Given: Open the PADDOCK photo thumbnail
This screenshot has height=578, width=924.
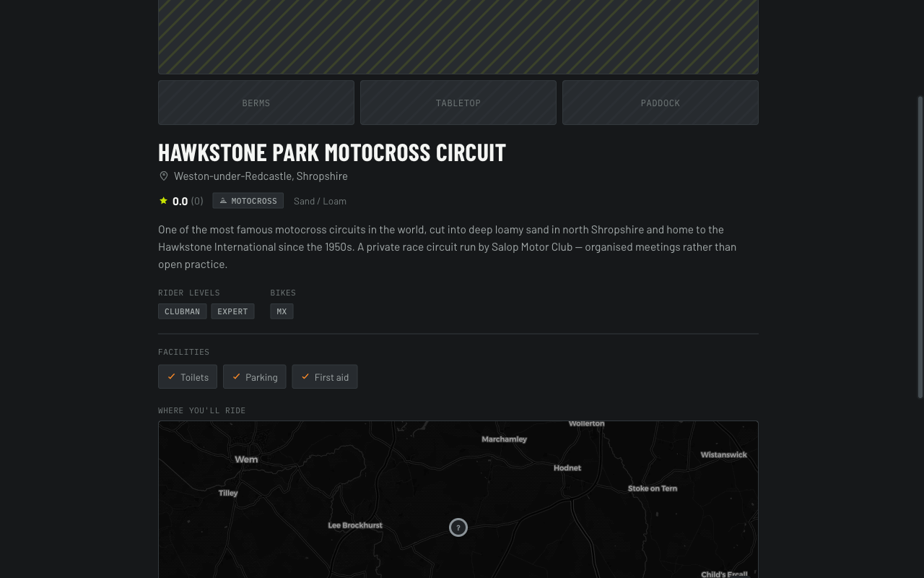Looking at the screenshot, I should click(661, 103).
